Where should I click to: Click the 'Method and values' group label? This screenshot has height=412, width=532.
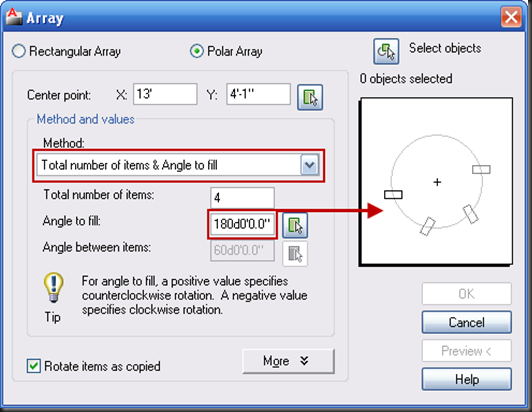pyautogui.click(x=86, y=119)
